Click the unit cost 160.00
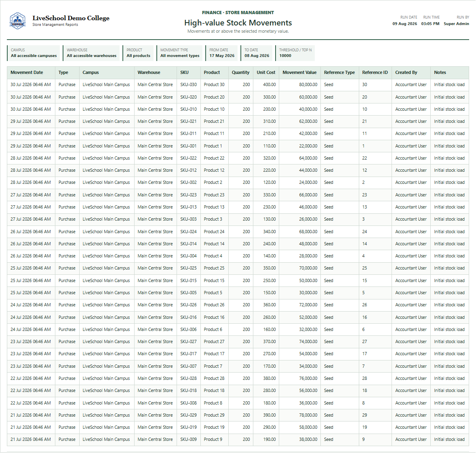476x453 pixels. [x=269, y=329]
